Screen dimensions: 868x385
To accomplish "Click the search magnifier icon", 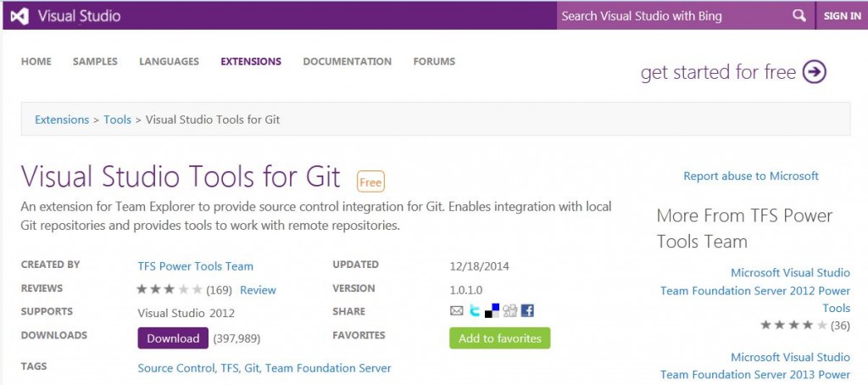I will pos(798,15).
